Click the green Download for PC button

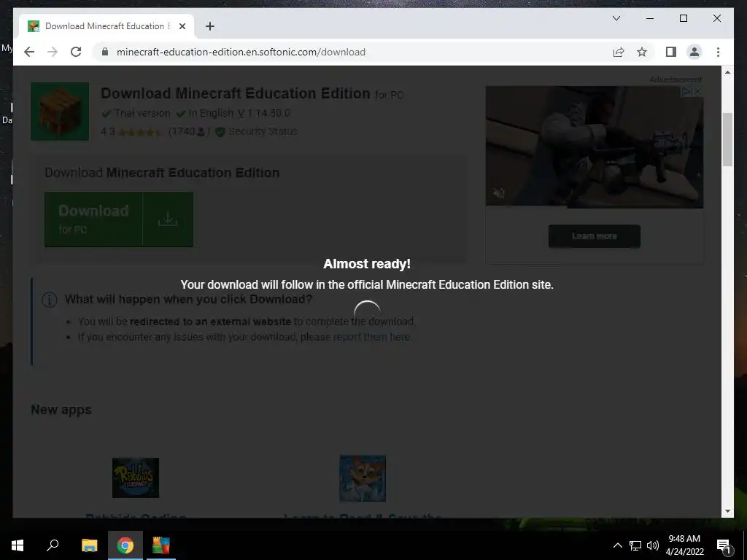pos(119,219)
